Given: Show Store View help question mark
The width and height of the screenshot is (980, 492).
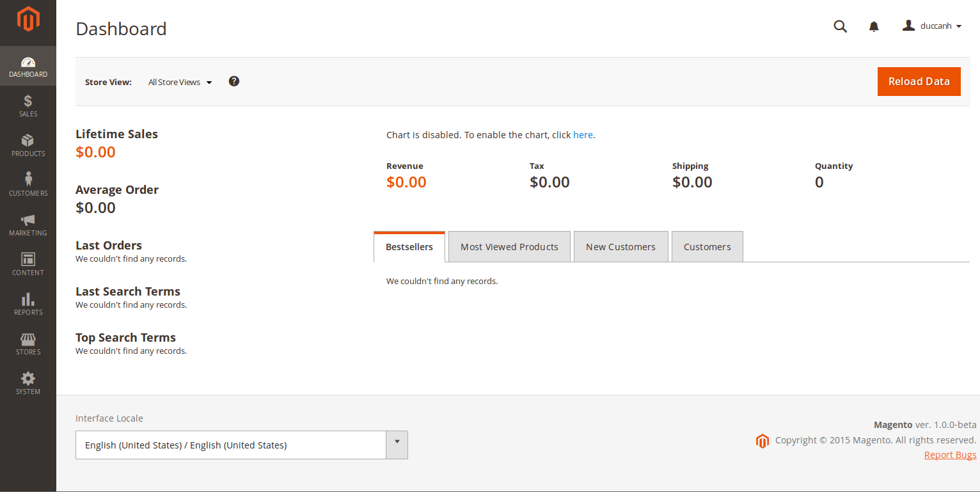Looking at the screenshot, I should pyautogui.click(x=234, y=81).
